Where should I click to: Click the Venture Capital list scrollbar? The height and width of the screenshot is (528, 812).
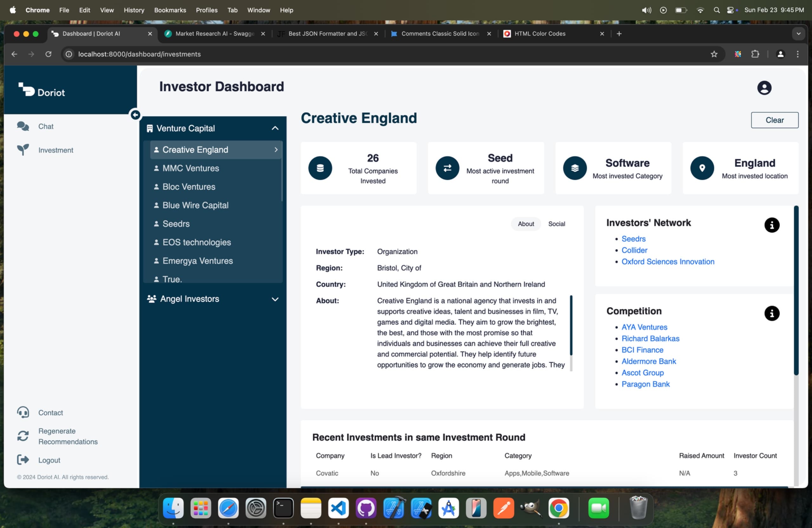coord(282,171)
